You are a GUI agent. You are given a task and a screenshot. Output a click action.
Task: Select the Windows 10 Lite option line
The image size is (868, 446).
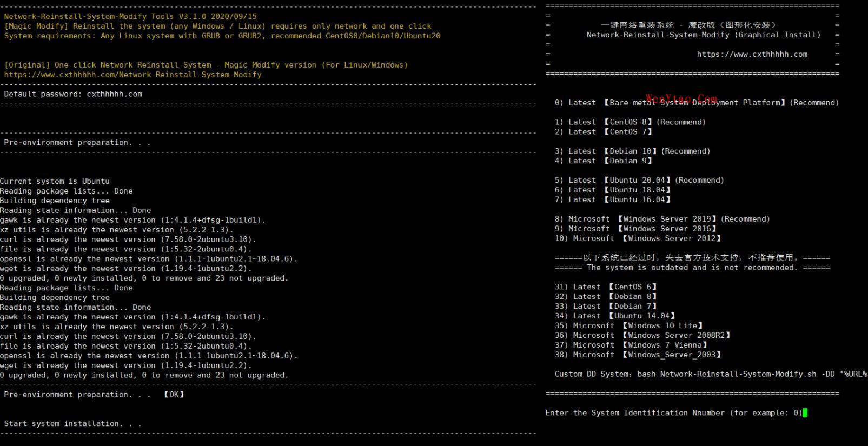click(629, 326)
